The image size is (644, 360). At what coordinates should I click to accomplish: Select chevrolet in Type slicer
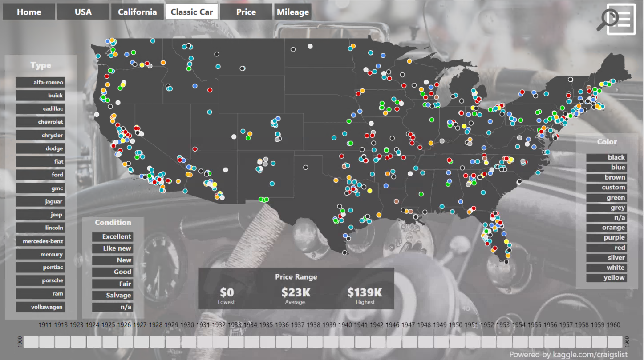click(41, 122)
